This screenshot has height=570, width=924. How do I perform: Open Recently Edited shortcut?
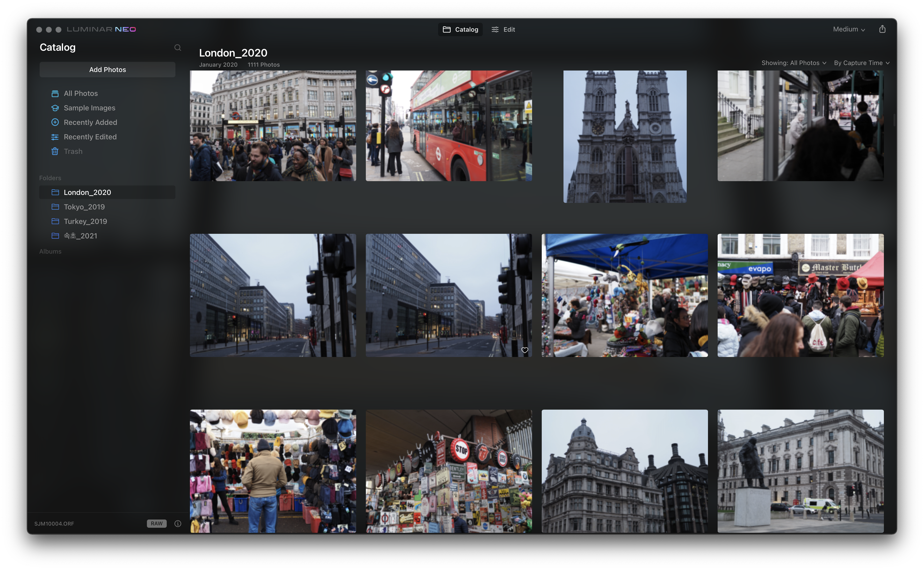pos(90,137)
